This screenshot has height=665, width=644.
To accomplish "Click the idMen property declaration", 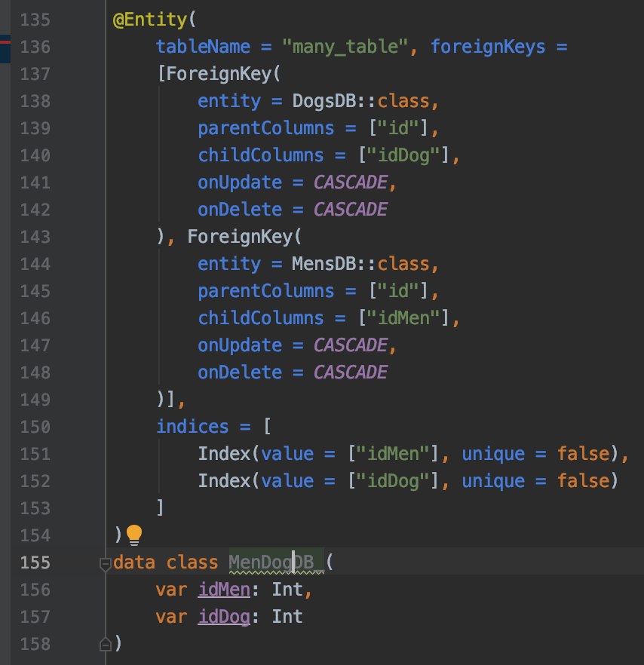I will click(224, 590).
